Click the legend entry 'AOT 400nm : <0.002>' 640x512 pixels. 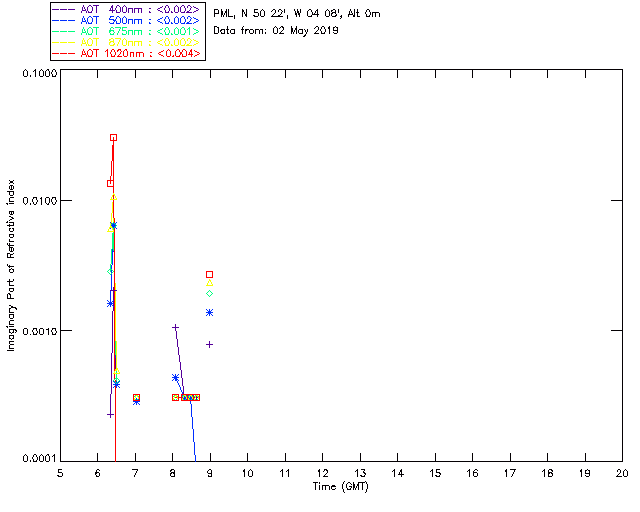[x=128, y=9]
